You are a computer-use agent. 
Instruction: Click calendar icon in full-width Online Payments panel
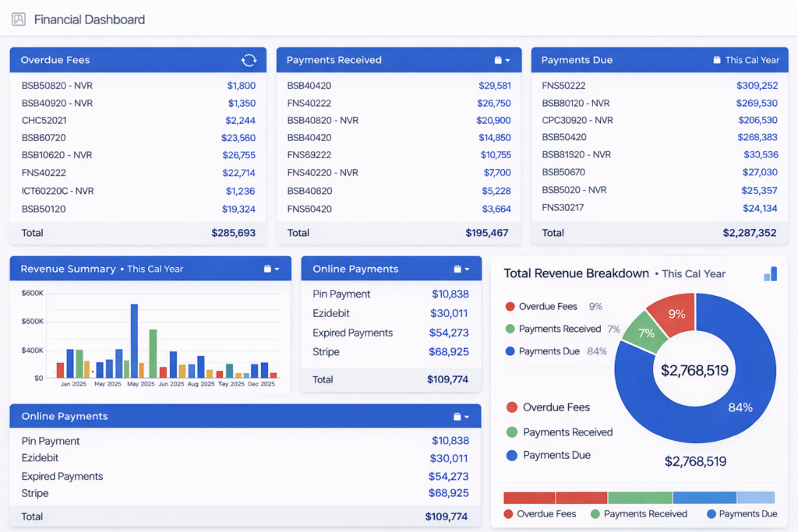point(457,417)
